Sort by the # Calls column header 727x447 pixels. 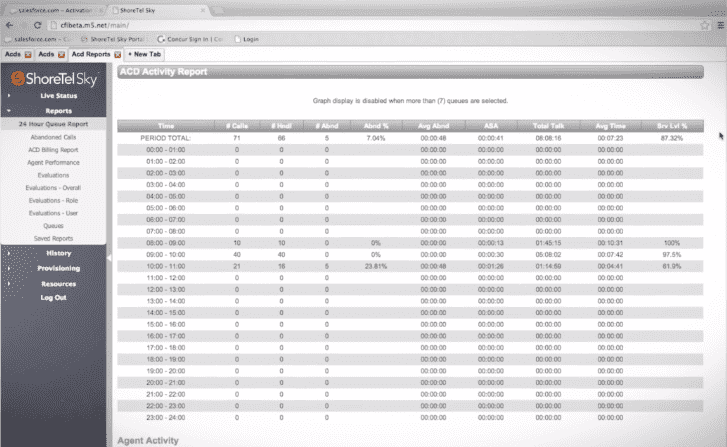pyautogui.click(x=236, y=126)
